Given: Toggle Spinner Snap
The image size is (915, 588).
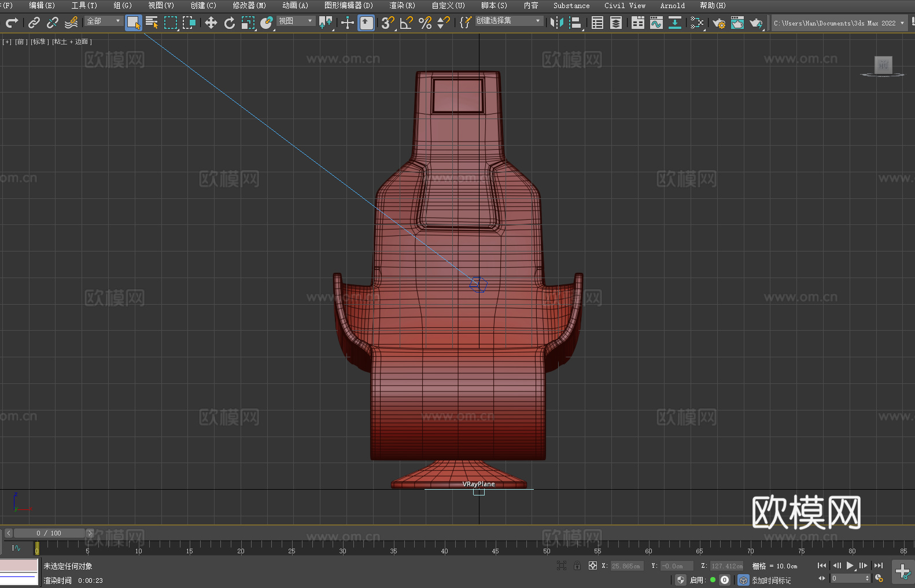Looking at the screenshot, I should pyautogui.click(x=444, y=23).
